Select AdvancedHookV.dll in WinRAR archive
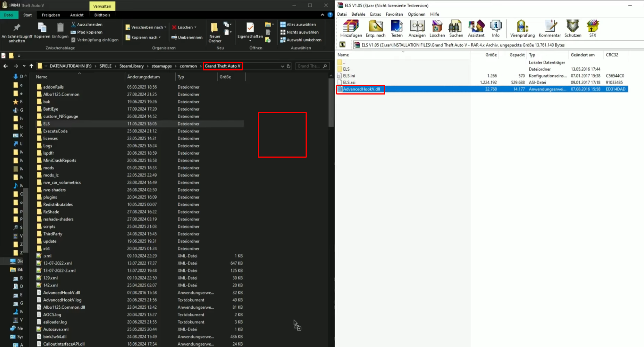The width and height of the screenshot is (644, 347). point(482,89)
